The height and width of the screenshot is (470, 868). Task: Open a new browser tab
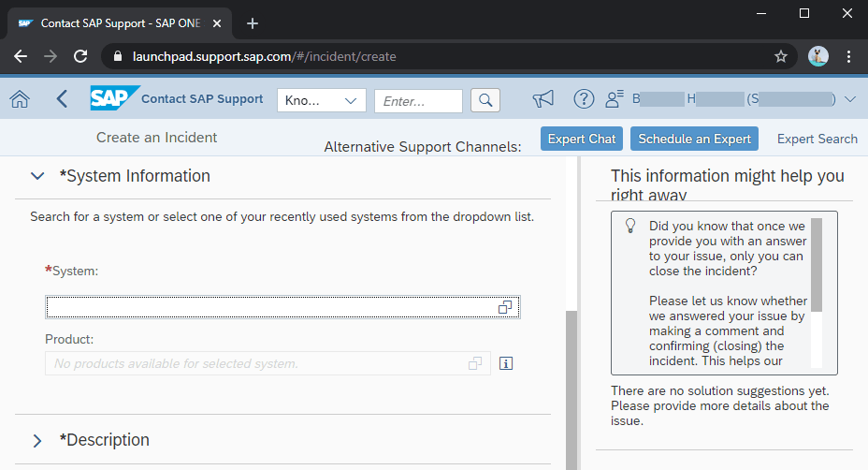pos(253,23)
